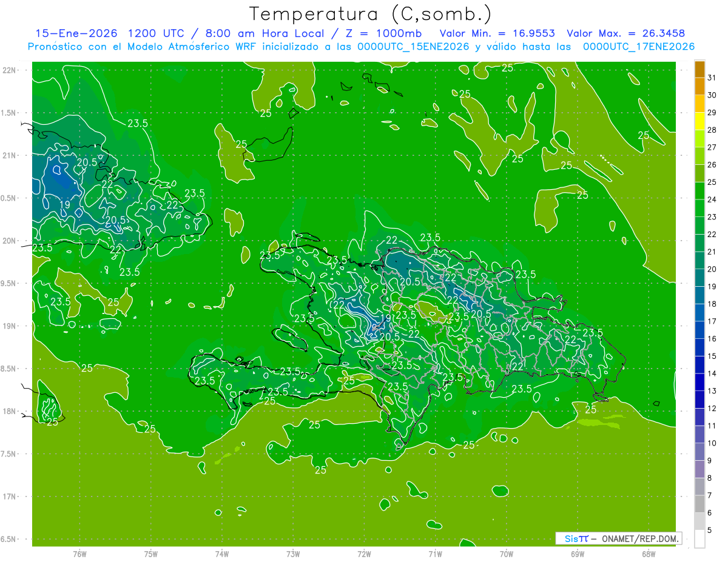Select the blue colorbar swatch between 17 and 18
Image resolution: width=728 pixels, height=562 pixels.
pyautogui.click(x=699, y=313)
